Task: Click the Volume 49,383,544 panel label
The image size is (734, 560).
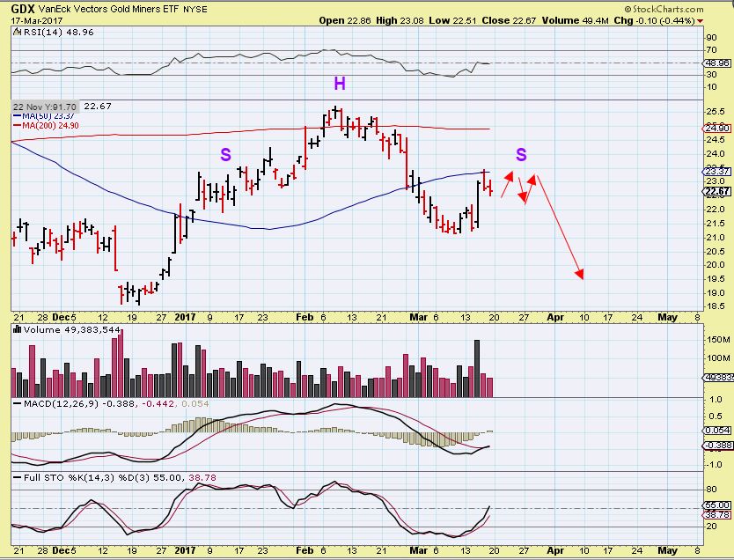Action: pos(71,329)
